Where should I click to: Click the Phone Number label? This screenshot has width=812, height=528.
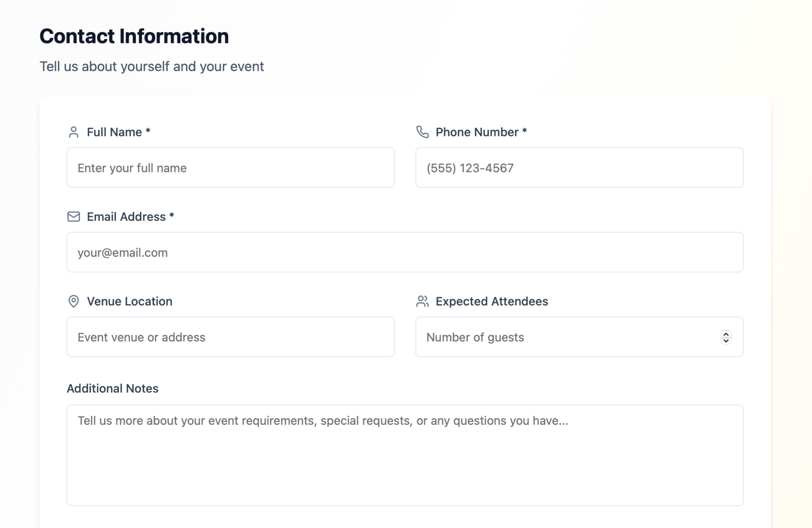tap(481, 132)
